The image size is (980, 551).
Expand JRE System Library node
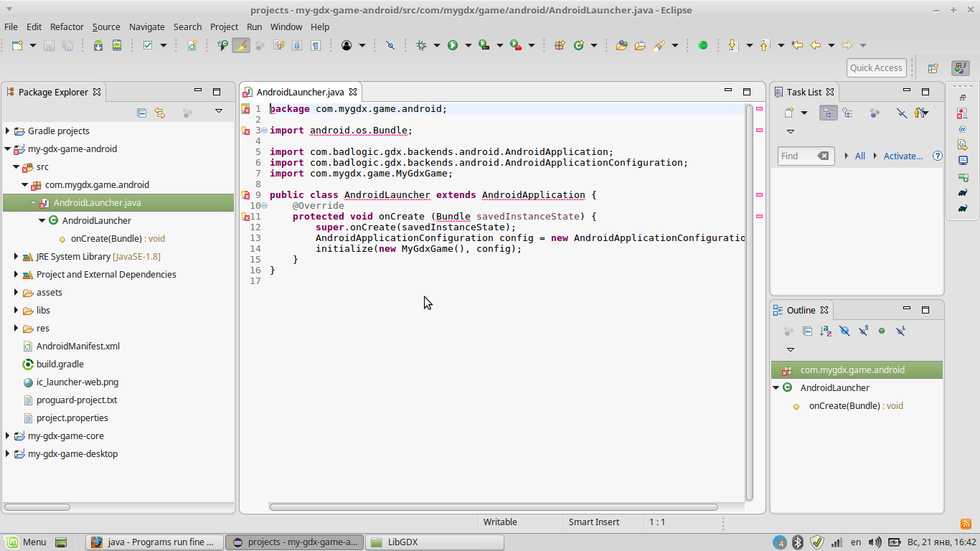[17, 256]
